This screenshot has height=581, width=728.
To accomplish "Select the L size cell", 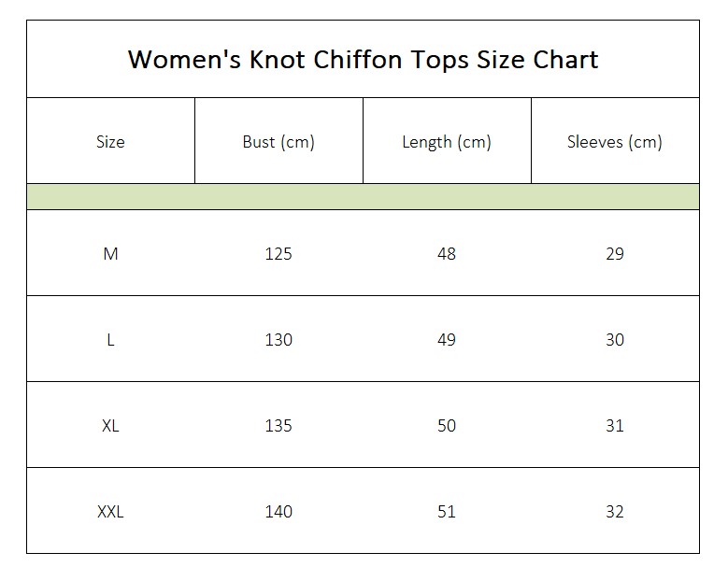I will 110,340.
